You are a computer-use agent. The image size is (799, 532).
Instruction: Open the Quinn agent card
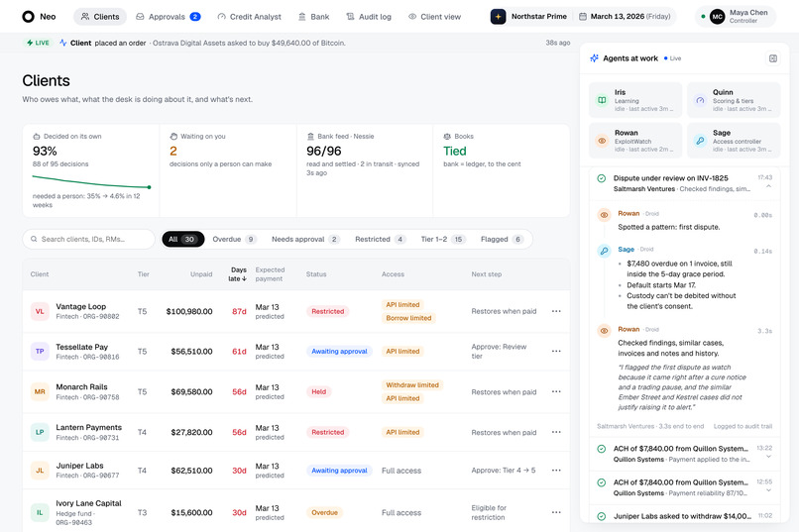(734, 100)
